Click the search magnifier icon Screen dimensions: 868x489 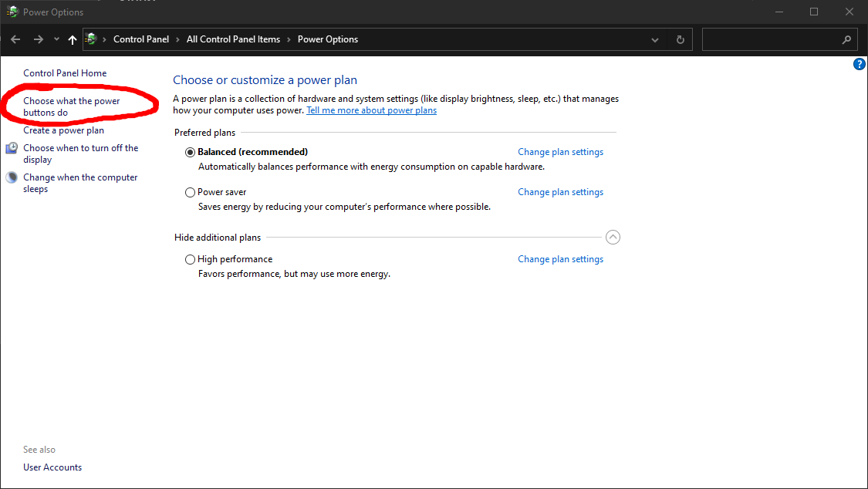[x=846, y=39]
